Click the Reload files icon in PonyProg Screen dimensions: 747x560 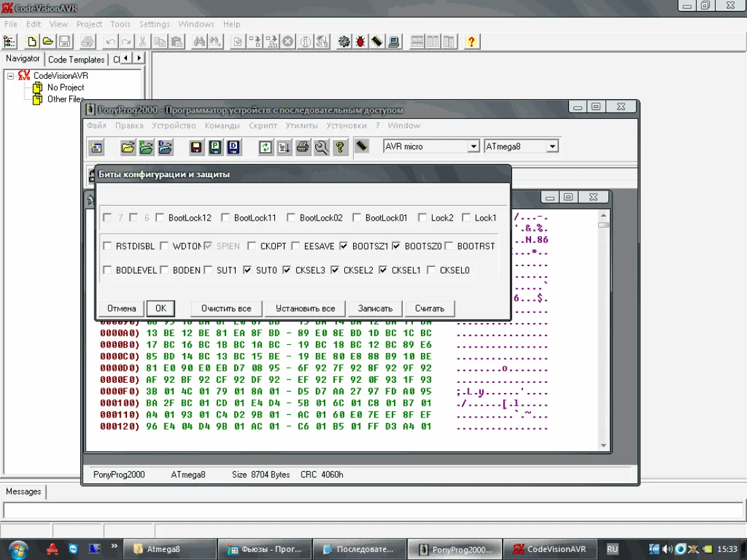click(x=266, y=147)
